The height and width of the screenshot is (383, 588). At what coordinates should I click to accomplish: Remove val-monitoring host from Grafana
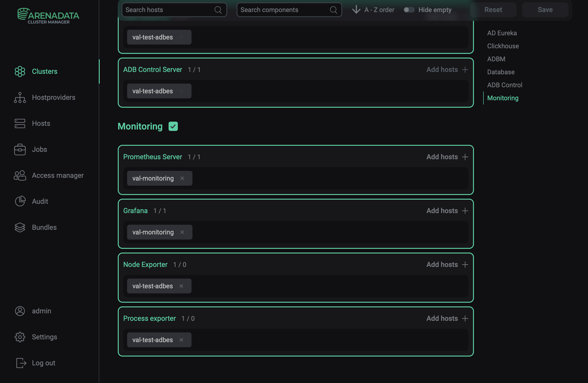pyautogui.click(x=182, y=232)
